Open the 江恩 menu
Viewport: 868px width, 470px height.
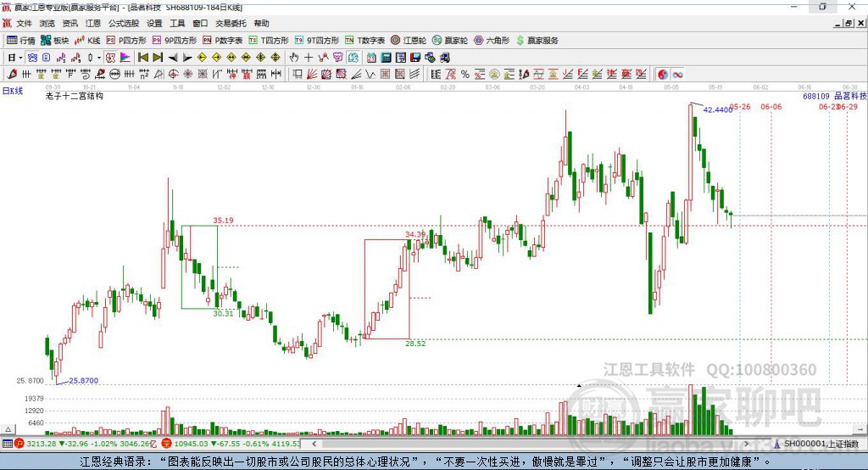coord(93,23)
